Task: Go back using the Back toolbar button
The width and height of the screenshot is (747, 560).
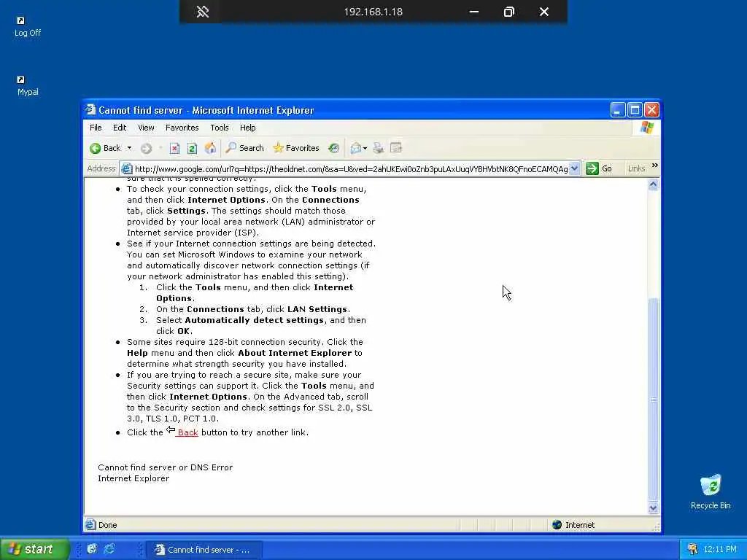Action: (105, 148)
